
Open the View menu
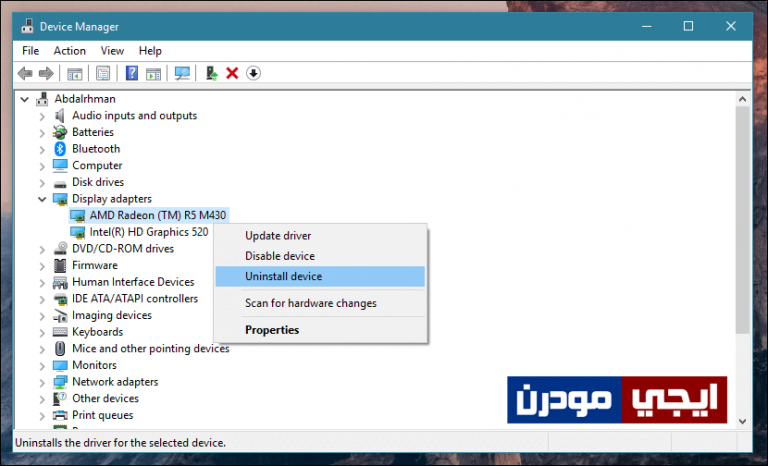click(112, 50)
